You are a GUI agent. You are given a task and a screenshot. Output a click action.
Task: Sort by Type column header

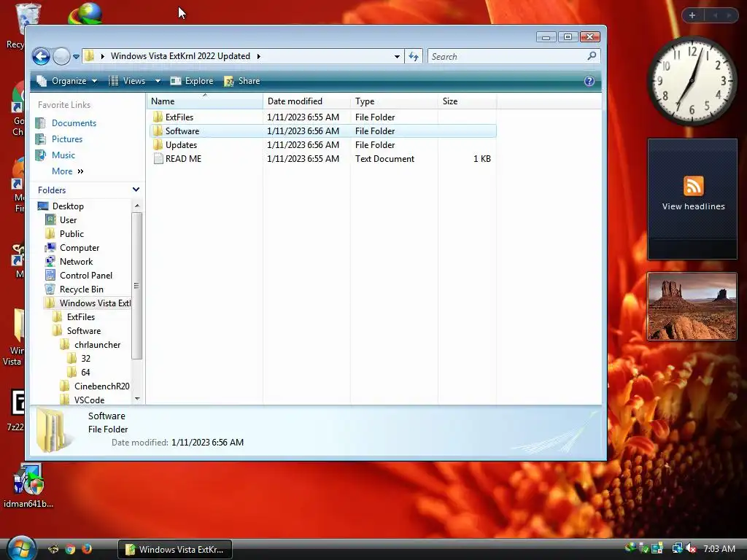coord(394,101)
